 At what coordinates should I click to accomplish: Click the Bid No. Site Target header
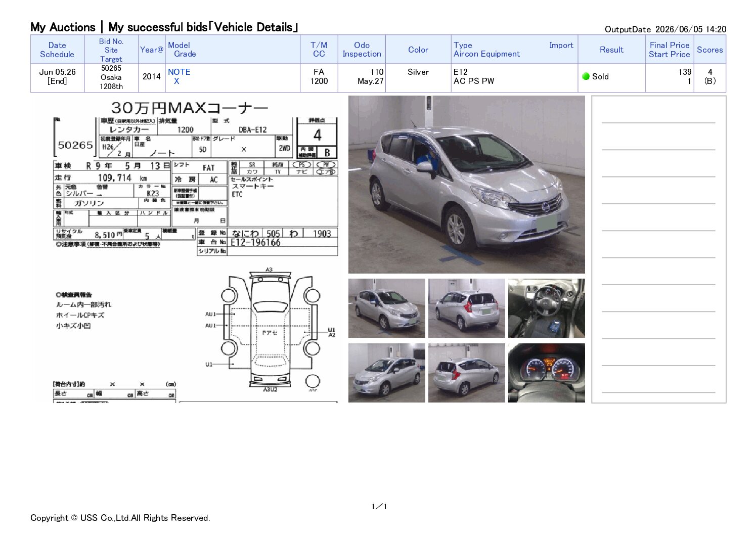pyautogui.click(x=111, y=50)
